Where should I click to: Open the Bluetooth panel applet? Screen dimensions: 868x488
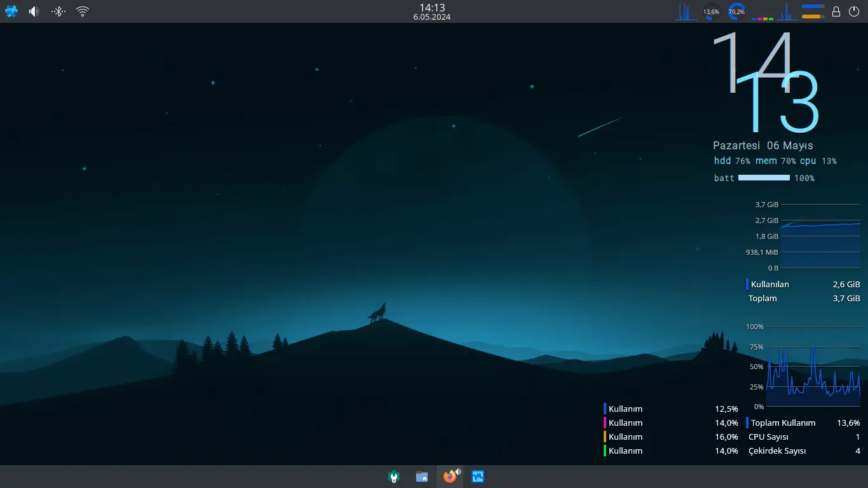click(58, 11)
